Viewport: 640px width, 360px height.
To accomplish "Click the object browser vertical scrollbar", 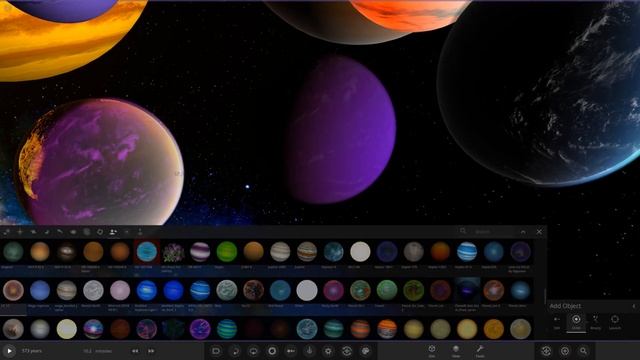I will (x=545, y=295).
